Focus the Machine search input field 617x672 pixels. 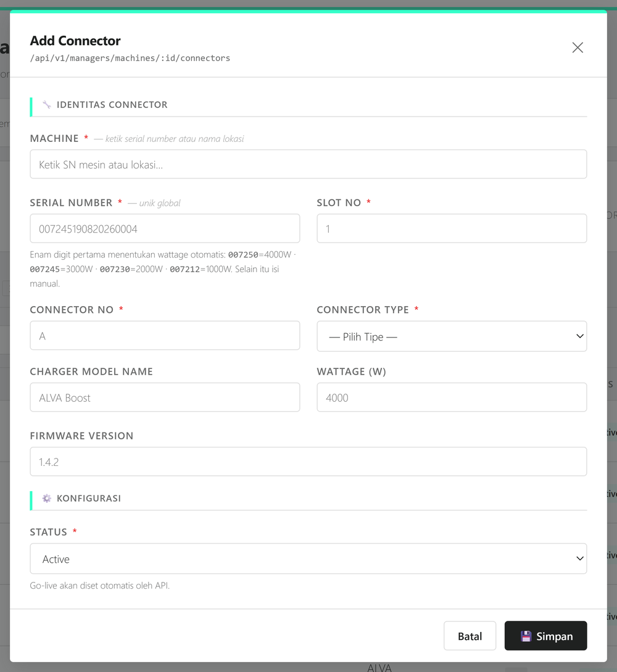point(308,164)
